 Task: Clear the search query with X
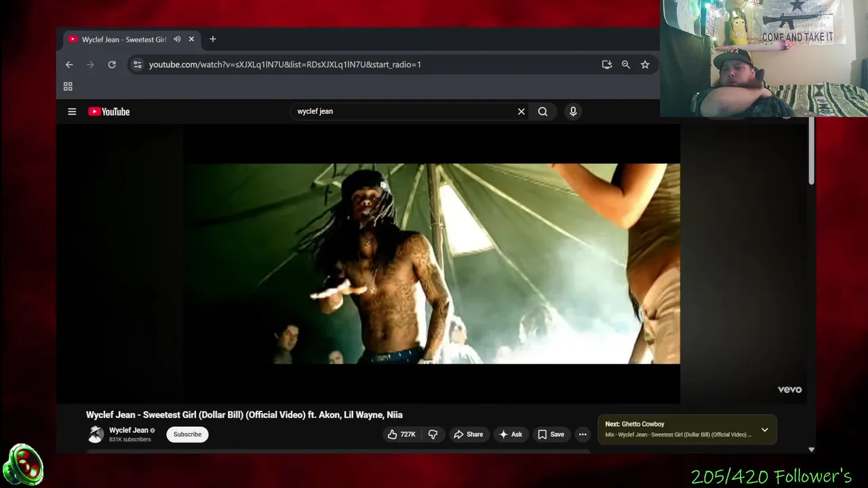521,112
